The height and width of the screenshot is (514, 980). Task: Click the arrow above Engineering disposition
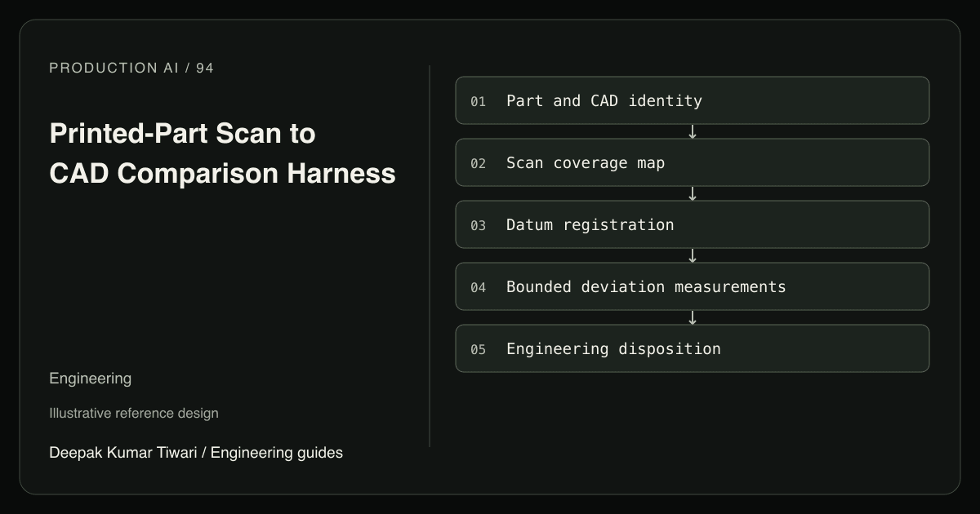coord(693,317)
